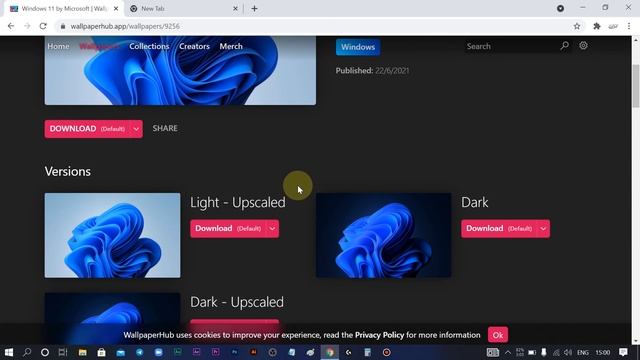The image size is (640, 360).
Task: Open the Light - Upscaled wallpaper thumbnail
Action: coord(112,236)
